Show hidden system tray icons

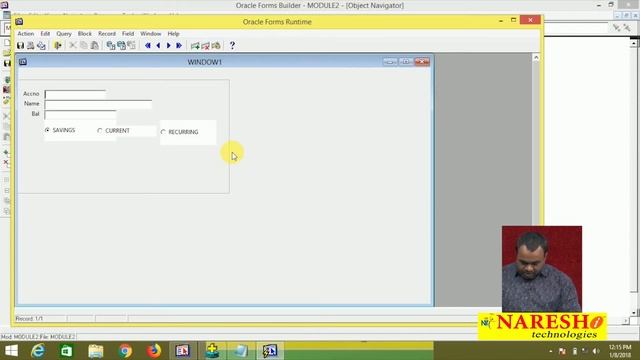click(551, 351)
